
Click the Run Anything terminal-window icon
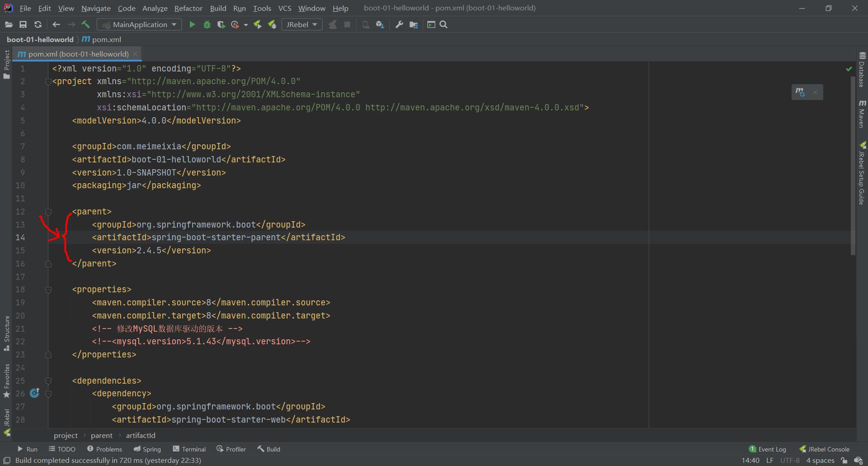431,24
